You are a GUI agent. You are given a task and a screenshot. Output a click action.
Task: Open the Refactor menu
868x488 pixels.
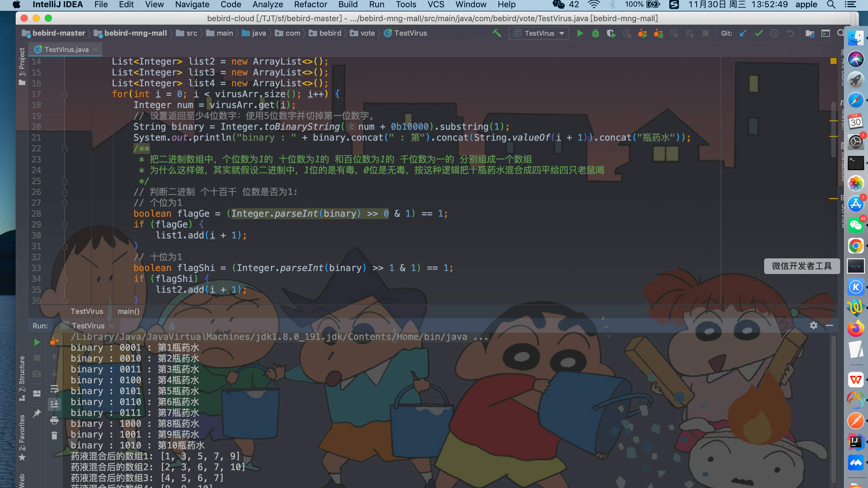click(x=310, y=5)
